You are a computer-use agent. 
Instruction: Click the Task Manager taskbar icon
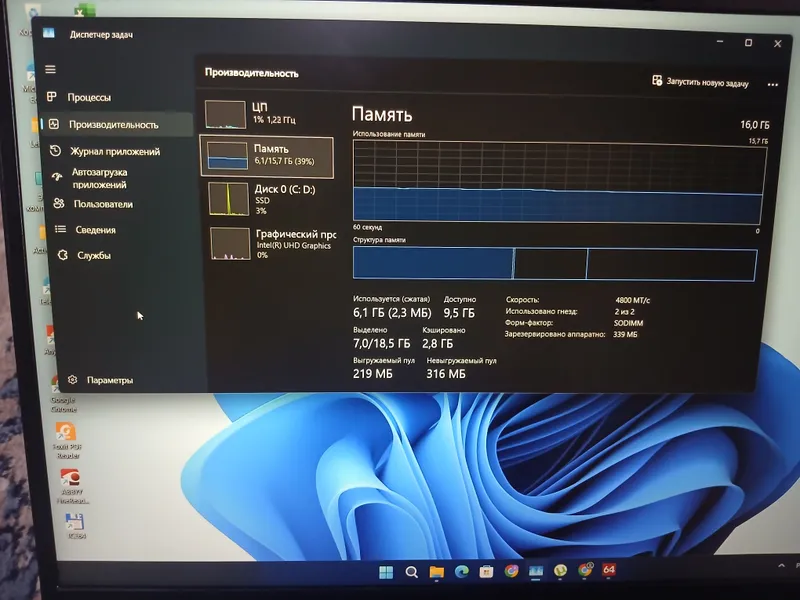tap(536, 571)
